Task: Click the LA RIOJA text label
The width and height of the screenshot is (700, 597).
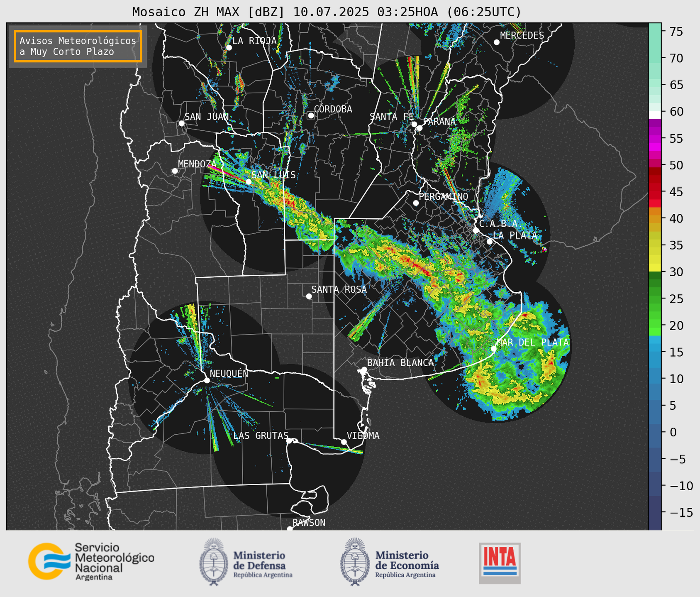Action: [x=254, y=41]
